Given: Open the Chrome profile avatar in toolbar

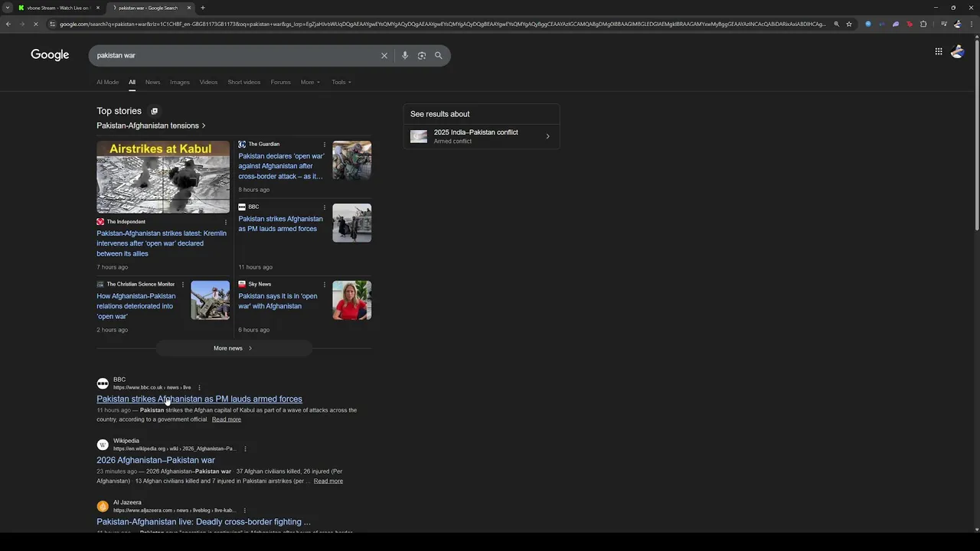Looking at the screenshot, I should tap(957, 24).
